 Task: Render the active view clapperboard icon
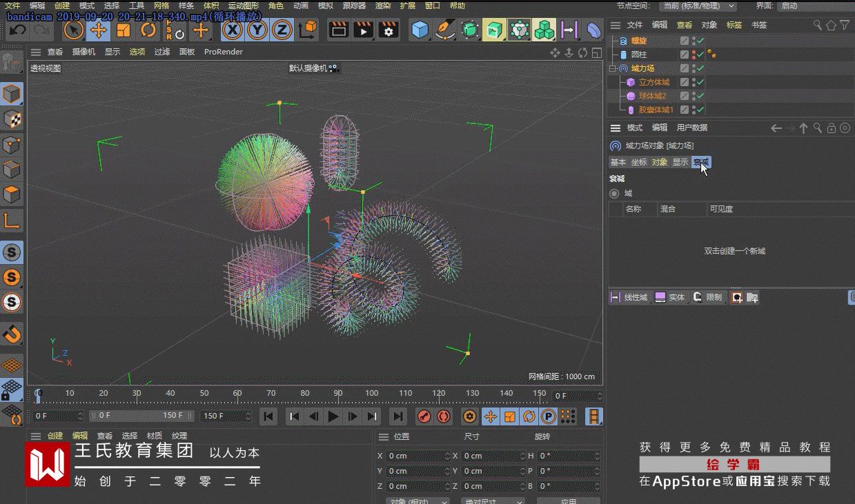(x=338, y=30)
